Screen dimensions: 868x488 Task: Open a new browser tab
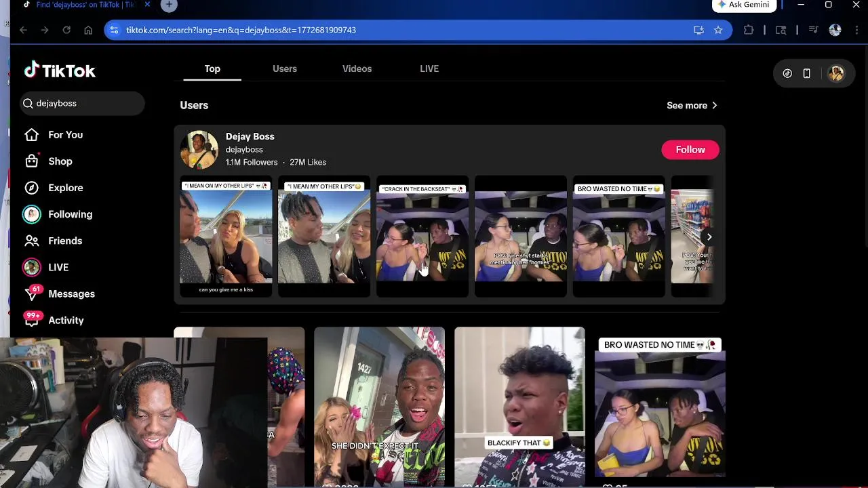coord(169,5)
